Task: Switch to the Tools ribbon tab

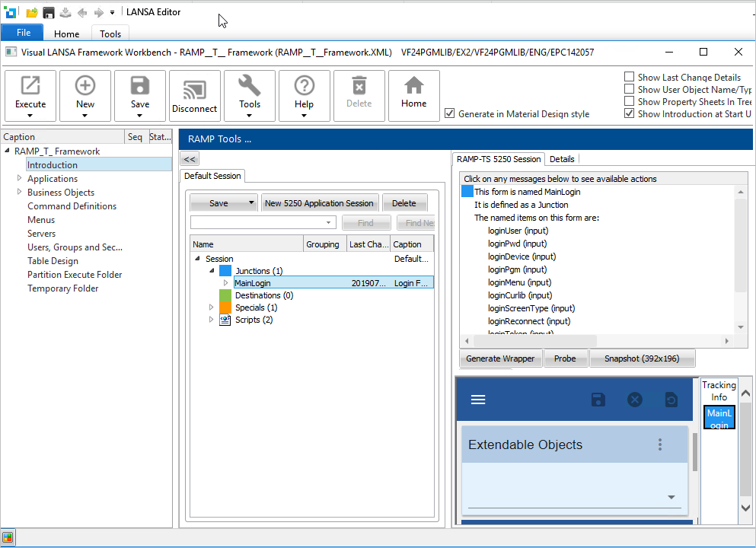Action: pos(110,33)
